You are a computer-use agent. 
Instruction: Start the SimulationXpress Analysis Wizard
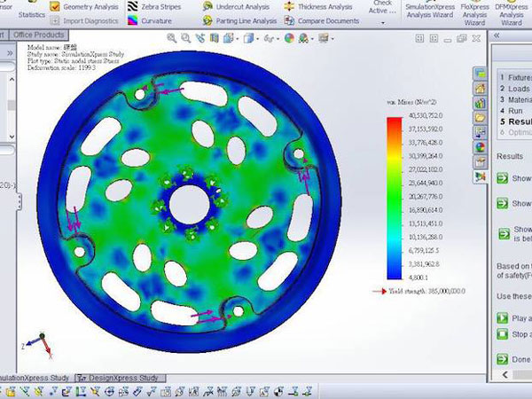click(x=428, y=11)
